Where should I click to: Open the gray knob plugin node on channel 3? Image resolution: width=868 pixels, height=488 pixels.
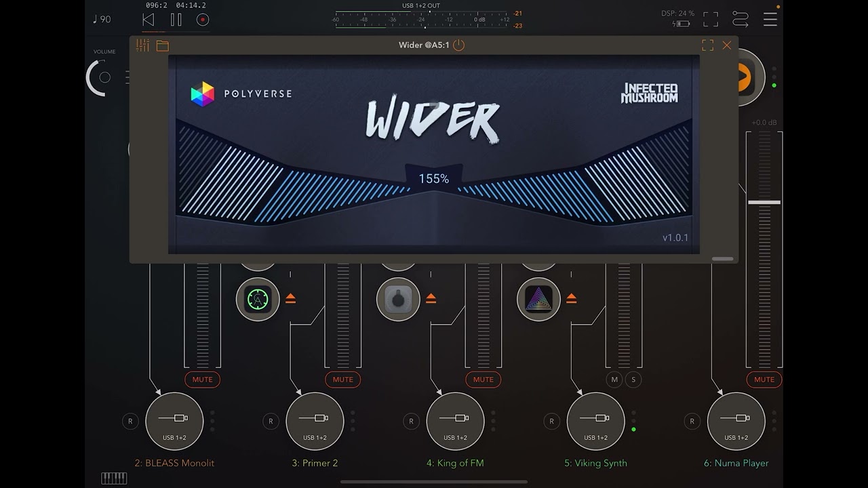[x=398, y=299]
